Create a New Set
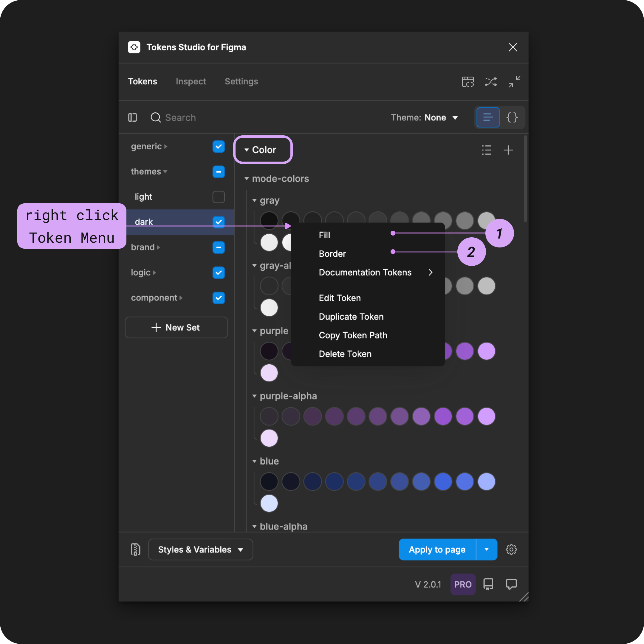Image resolution: width=644 pixels, height=644 pixels. tap(176, 327)
